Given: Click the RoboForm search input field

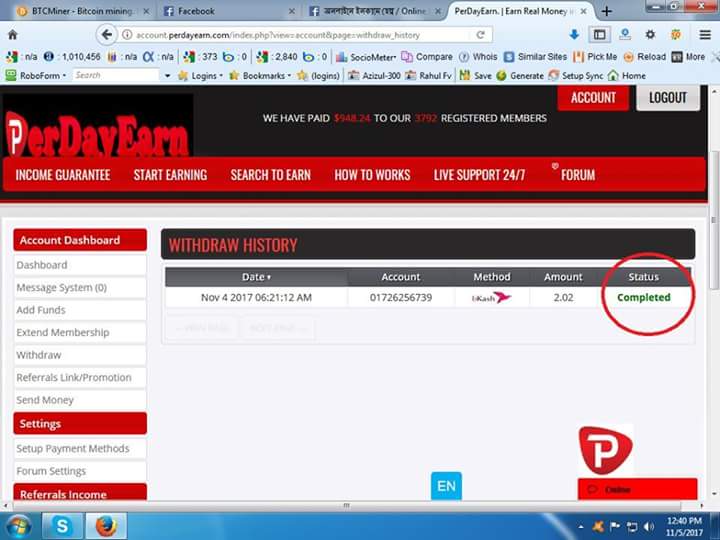Looking at the screenshot, I should pos(115,75).
